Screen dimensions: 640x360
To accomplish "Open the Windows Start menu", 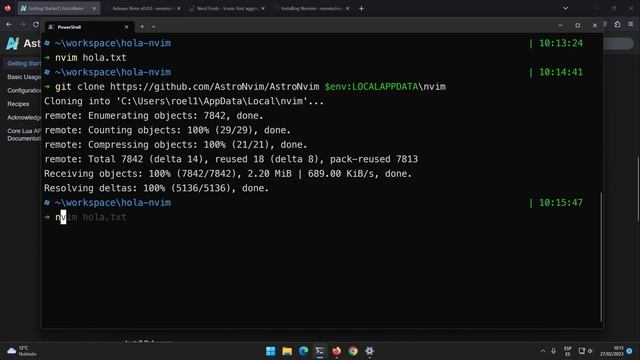I will pos(270,351).
